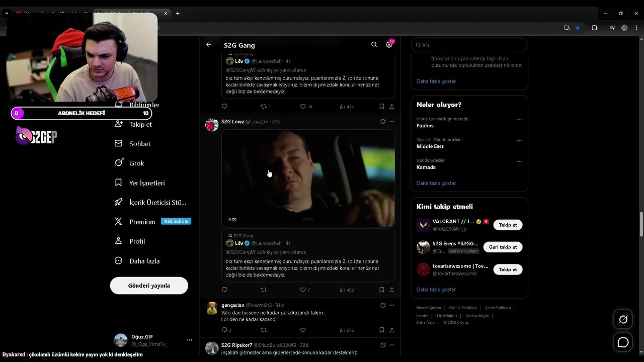Screen dimensions: 644x362
Task: Open more options on gençaslan's post
Action: coord(392,305)
